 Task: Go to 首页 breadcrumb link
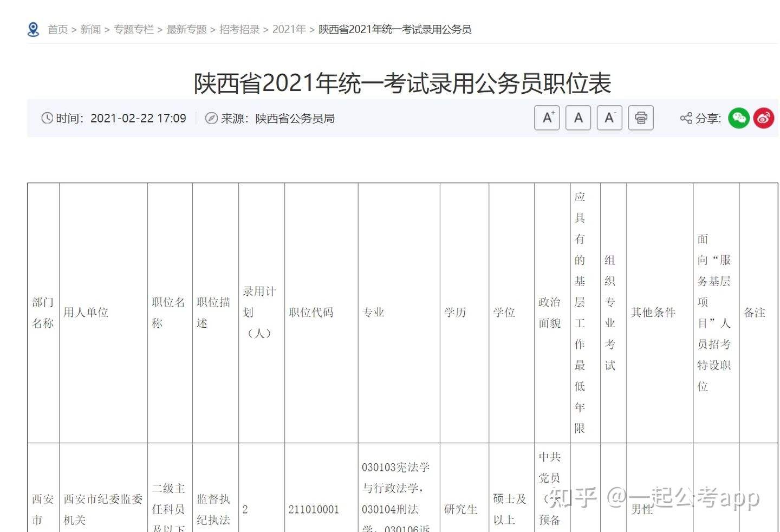point(58,29)
